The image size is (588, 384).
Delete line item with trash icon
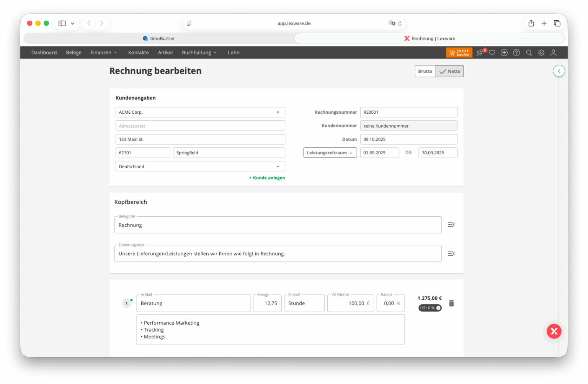pos(451,303)
